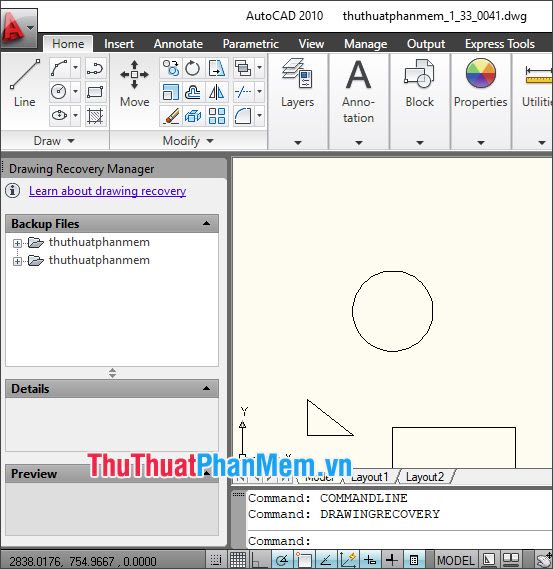
Task: Select the Circle draw tool
Action: tap(59, 91)
